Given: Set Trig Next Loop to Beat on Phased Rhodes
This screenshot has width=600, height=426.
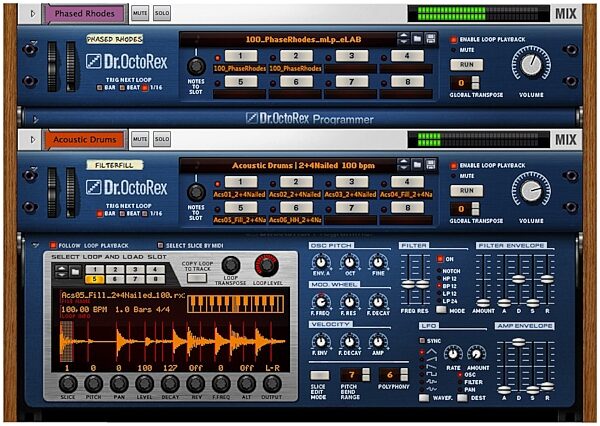Looking at the screenshot, I should pos(122,88).
